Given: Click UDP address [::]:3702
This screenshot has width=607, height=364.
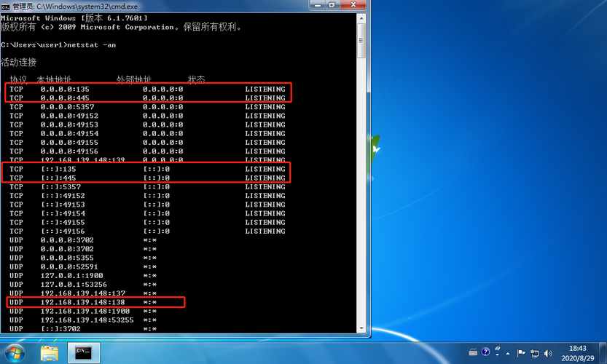Looking at the screenshot, I should 60,329.
